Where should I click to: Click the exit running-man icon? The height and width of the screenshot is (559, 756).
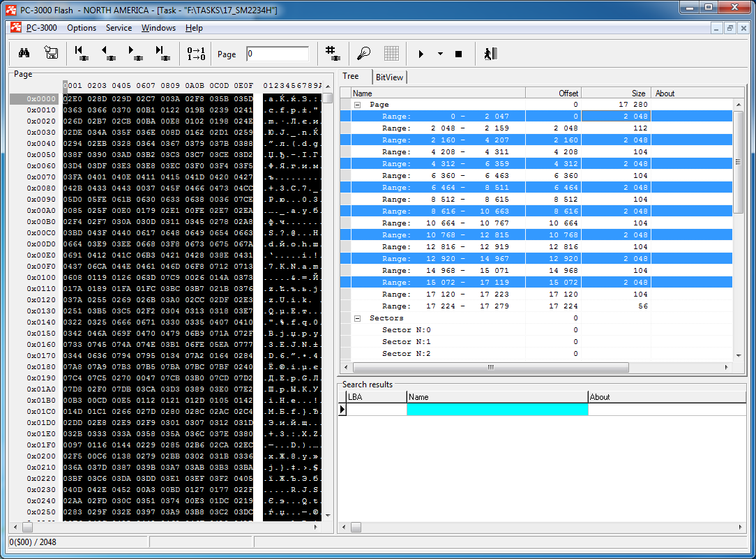coord(490,54)
